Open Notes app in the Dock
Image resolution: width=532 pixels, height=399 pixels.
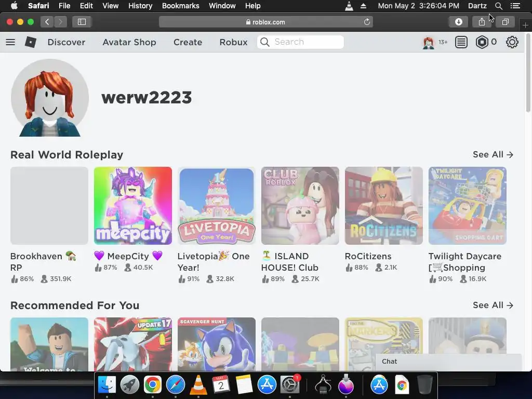244,384
